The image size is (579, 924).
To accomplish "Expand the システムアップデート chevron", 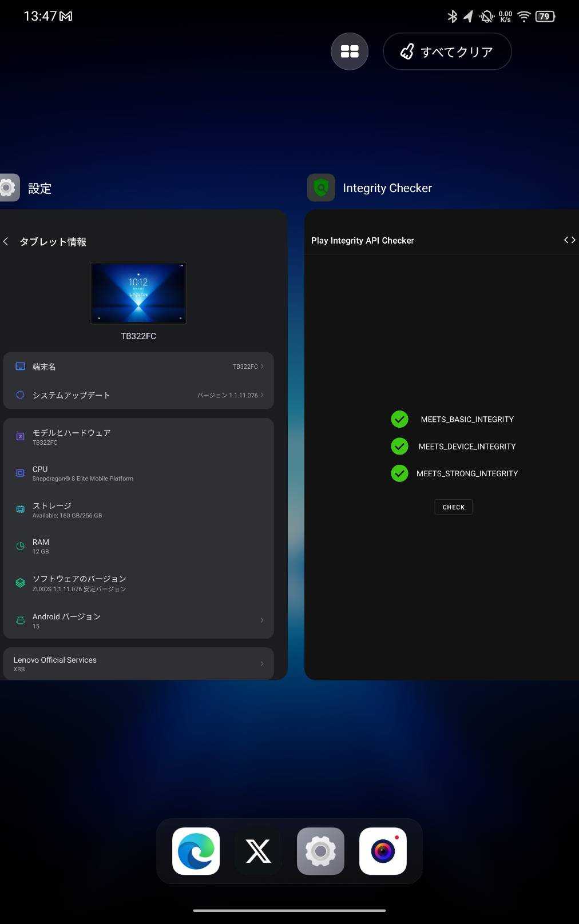I will coord(262,395).
